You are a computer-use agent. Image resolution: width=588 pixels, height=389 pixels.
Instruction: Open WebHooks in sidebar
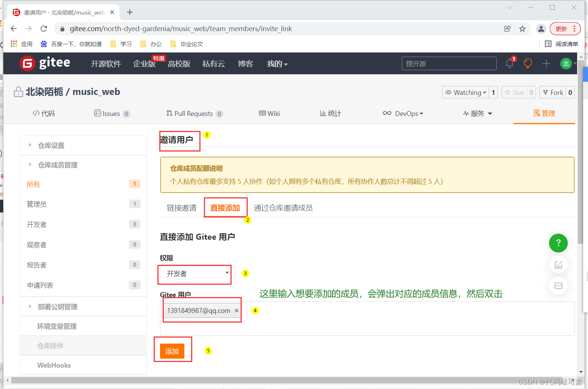coord(83,365)
